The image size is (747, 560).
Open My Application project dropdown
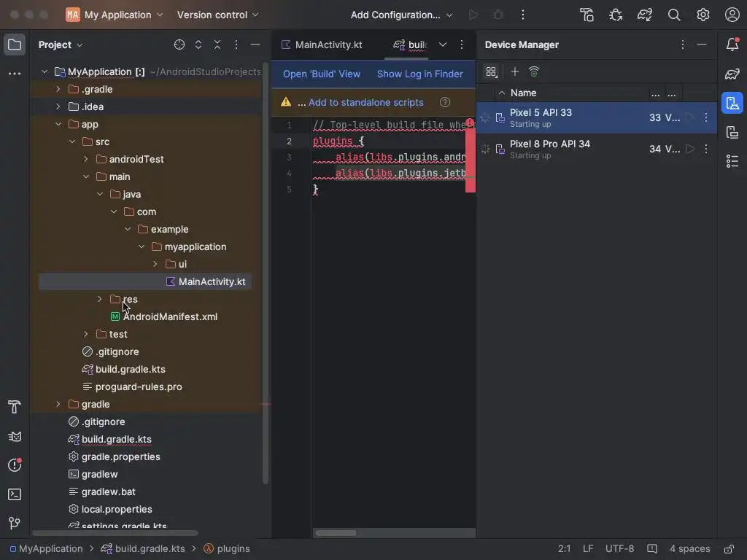[x=115, y=15]
